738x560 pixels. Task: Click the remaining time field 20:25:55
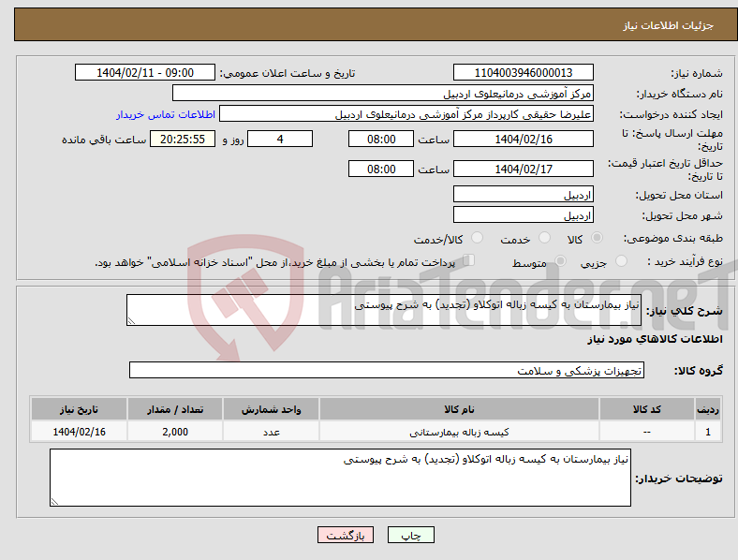click(x=183, y=140)
